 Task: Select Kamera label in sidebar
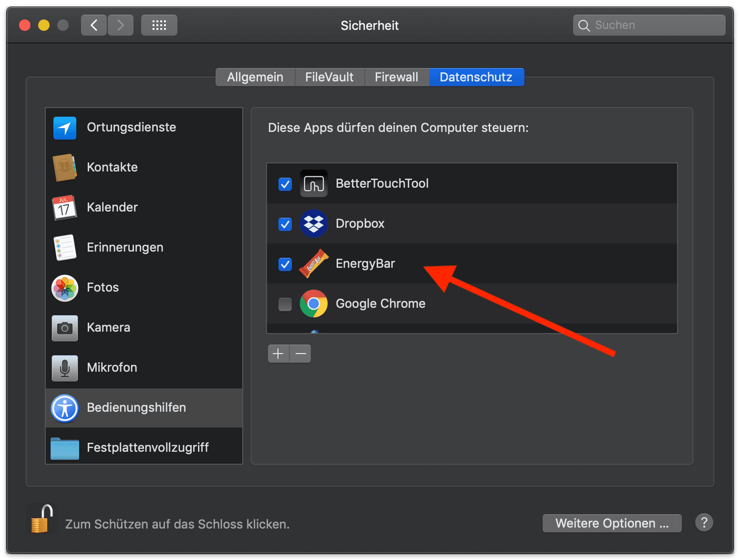[x=109, y=327]
